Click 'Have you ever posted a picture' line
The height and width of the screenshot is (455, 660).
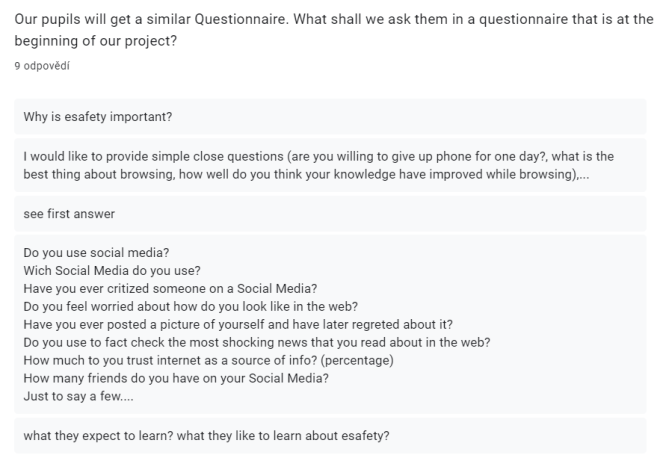pos(238,325)
